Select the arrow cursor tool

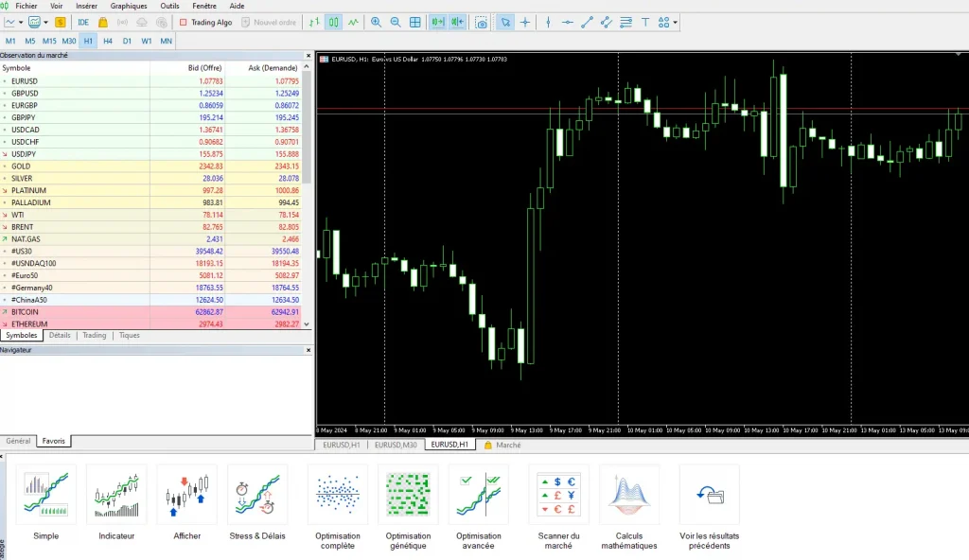[505, 23]
